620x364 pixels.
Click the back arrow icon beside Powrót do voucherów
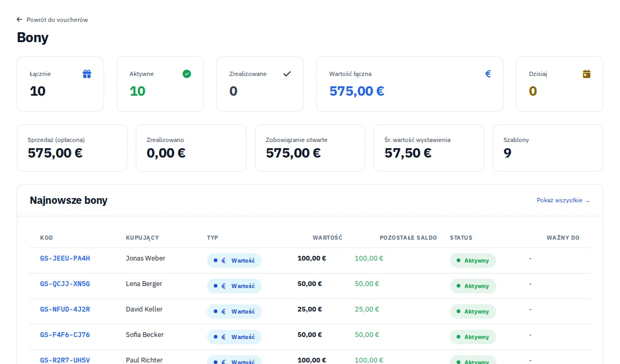click(19, 19)
